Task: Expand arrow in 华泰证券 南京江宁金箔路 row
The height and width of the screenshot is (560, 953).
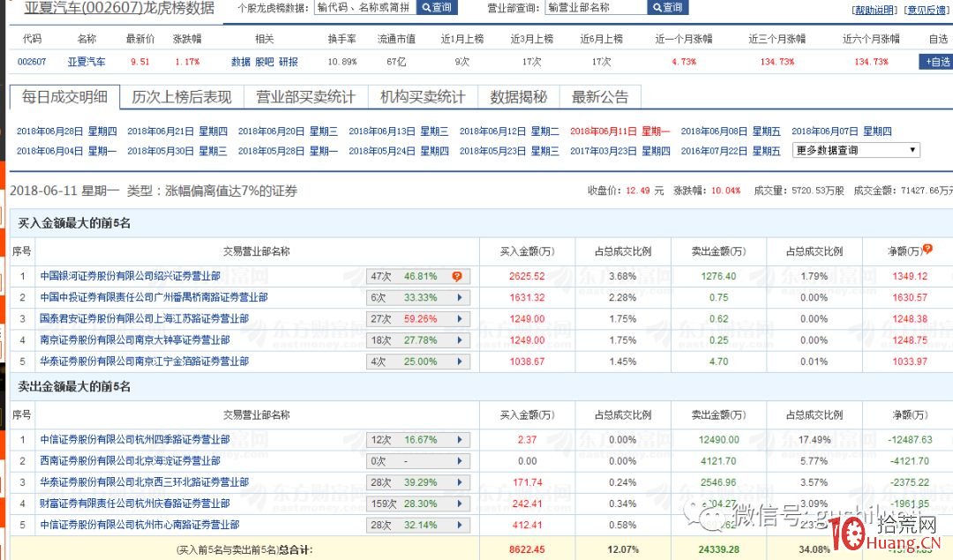Action: (x=460, y=362)
